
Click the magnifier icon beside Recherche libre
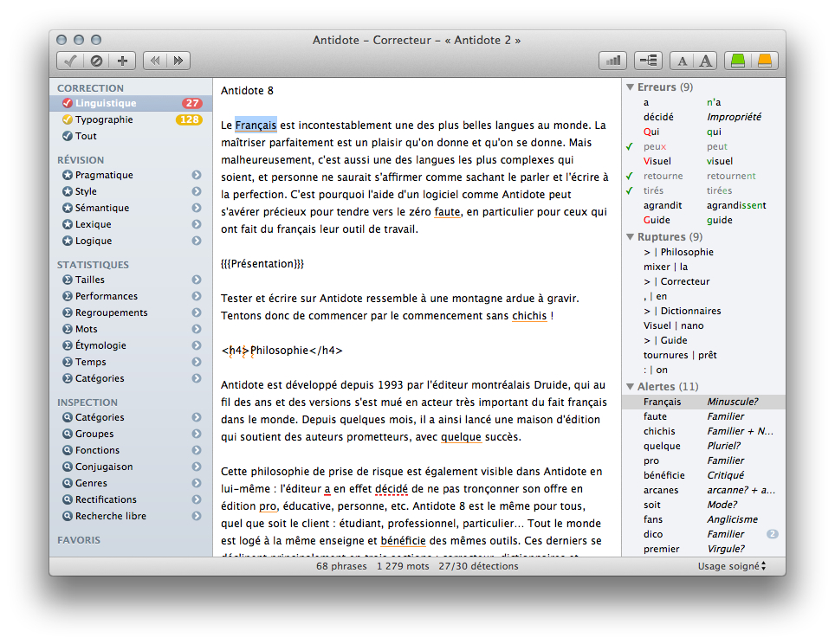click(x=67, y=516)
